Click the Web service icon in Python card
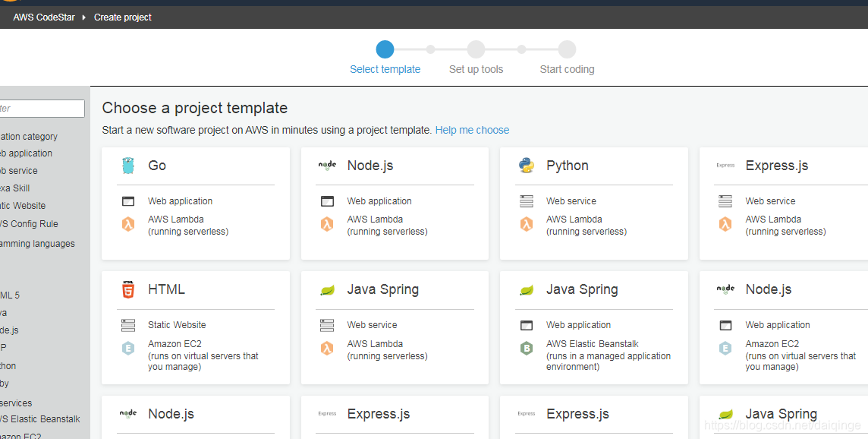 (x=527, y=201)
